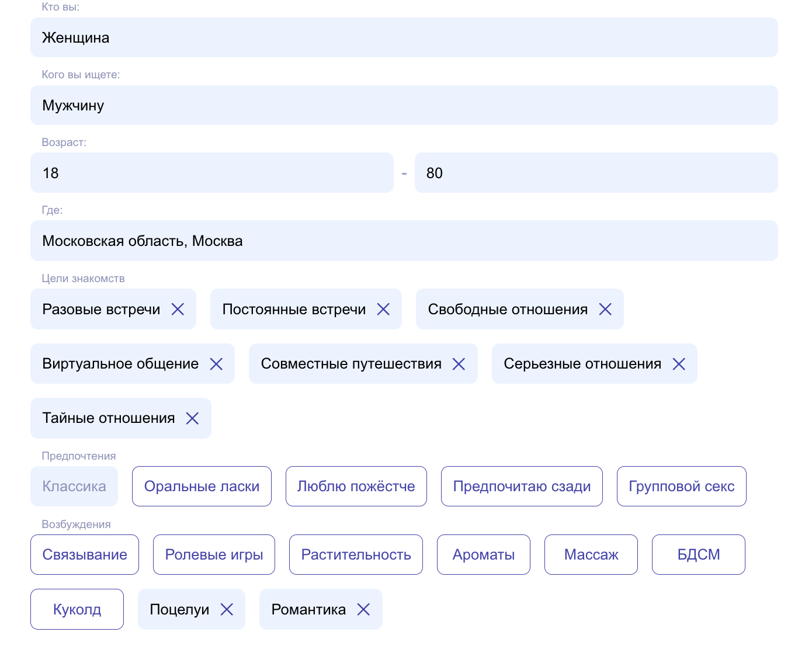Screen dimensions: 812x646
Task: Remove the "Разовые встречи" tag via its X icon
Action: (x=178, y=309)
